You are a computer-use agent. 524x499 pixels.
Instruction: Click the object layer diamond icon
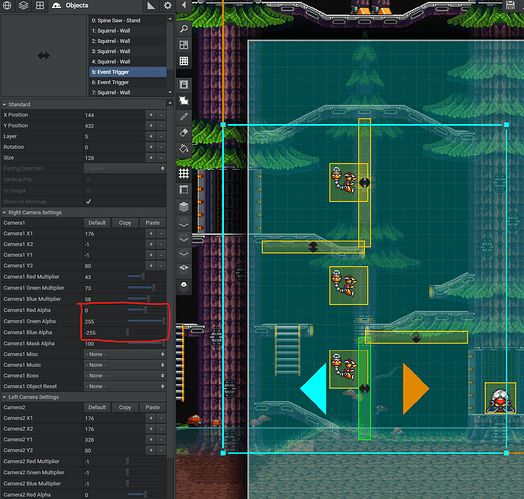point(184,269)
